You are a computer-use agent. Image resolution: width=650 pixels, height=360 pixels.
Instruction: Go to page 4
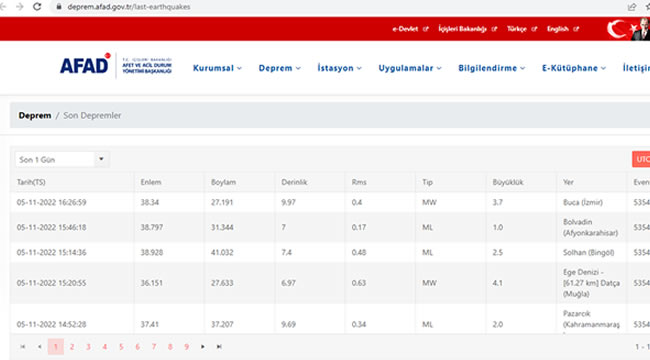click(104, 347)
